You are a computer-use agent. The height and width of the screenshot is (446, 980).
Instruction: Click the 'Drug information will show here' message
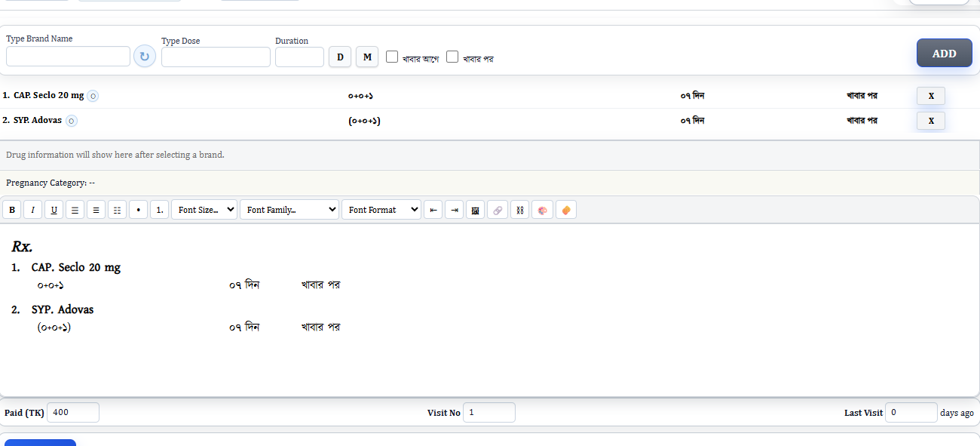tap(115, 155)
